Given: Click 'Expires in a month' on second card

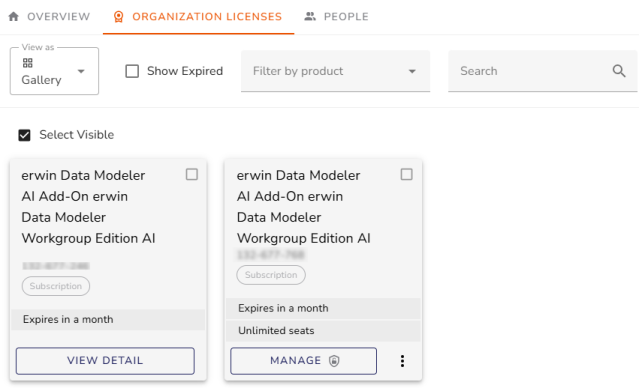Looking at the screenshot, I should click(283, 308).
